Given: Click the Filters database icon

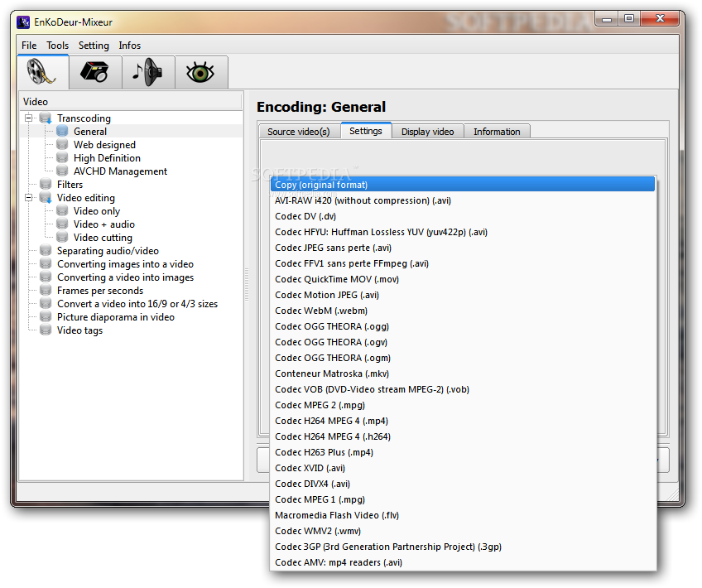Looking at the screenshot, I should point(46,184).
